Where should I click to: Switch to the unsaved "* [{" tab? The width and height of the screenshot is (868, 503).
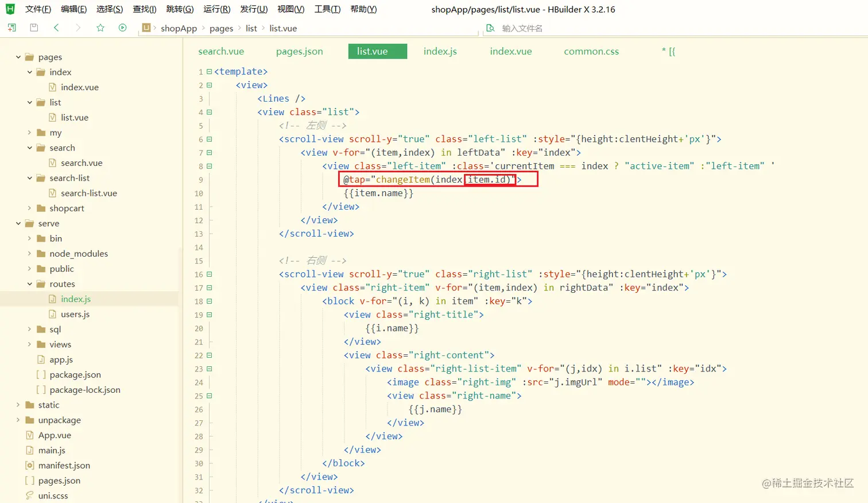point(669,51)
